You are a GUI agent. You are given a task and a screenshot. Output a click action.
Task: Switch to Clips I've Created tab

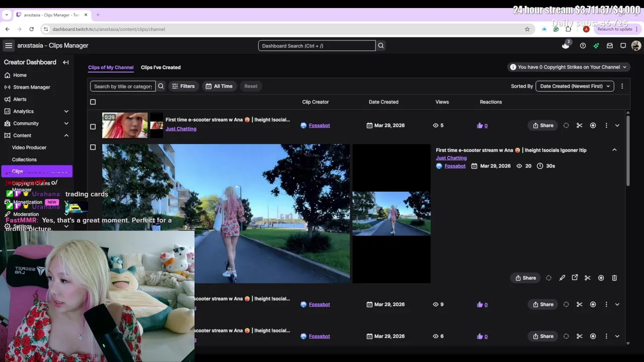click(x=160, y=67)
